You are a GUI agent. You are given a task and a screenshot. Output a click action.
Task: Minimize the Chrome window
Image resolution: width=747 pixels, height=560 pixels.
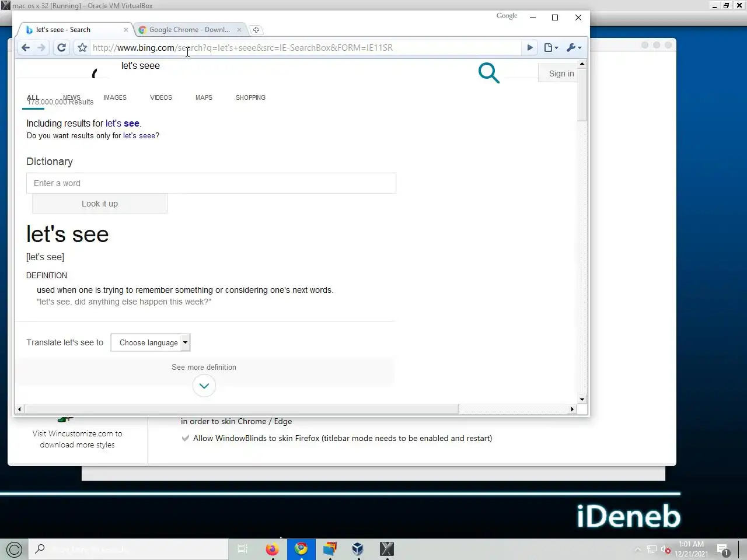click(x=533, y=17)
